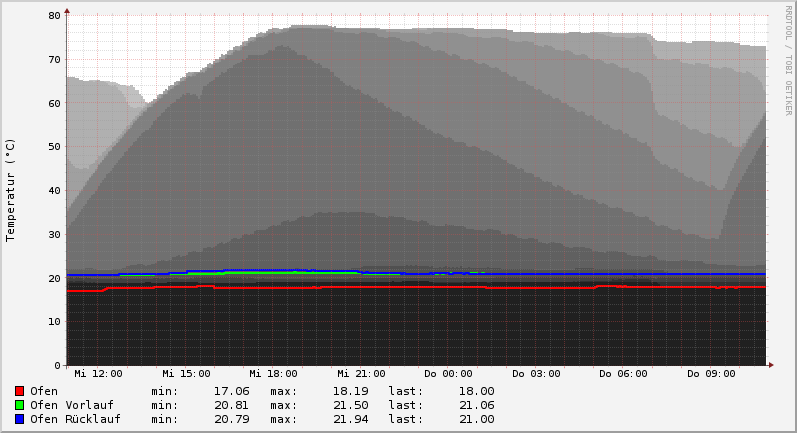Viewport: 797px width, 433px height.
Task: Click the 'Do 06:00' time axis label
Action: (x=623, y=374)
